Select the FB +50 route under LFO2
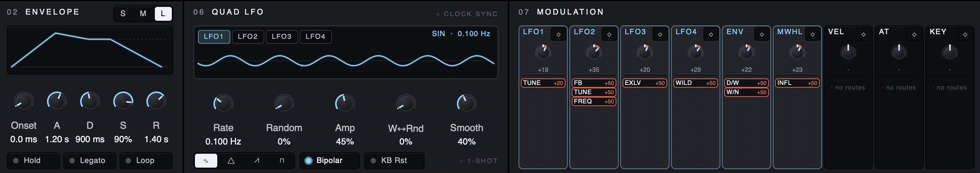The height and width of the screenshot is (173, 980). point(594,83)
